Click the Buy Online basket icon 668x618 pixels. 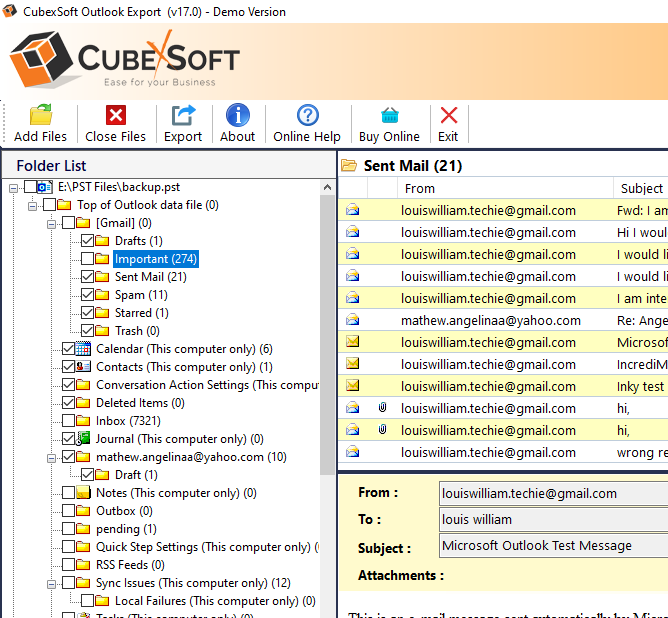pyautogui.click(x=390, y=115)
